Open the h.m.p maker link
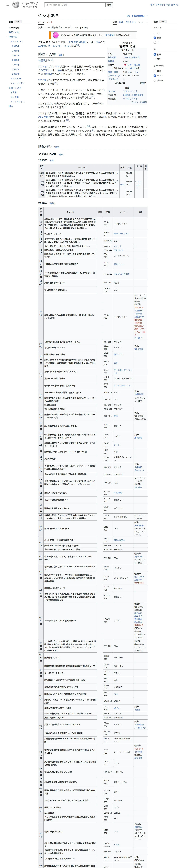 point(116,845)
